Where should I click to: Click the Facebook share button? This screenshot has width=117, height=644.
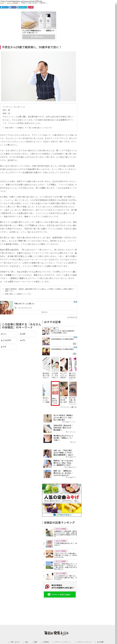pos(13,7)
